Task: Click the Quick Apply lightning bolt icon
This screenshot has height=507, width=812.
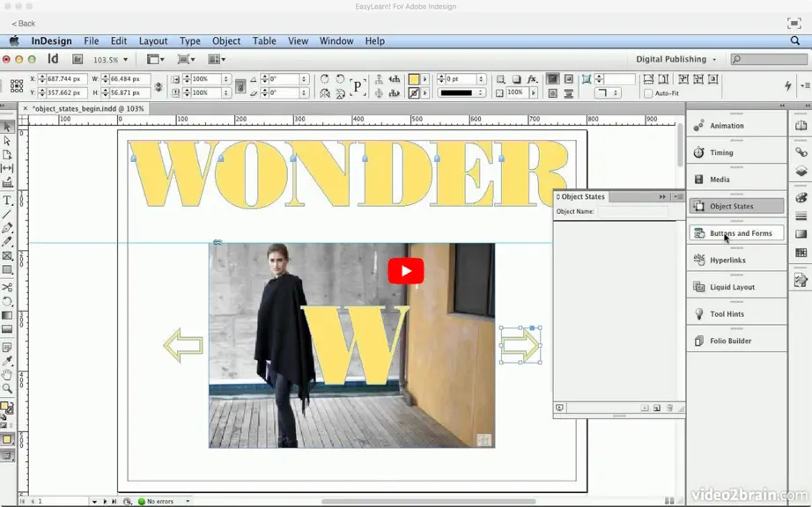Action: [787, 86]
